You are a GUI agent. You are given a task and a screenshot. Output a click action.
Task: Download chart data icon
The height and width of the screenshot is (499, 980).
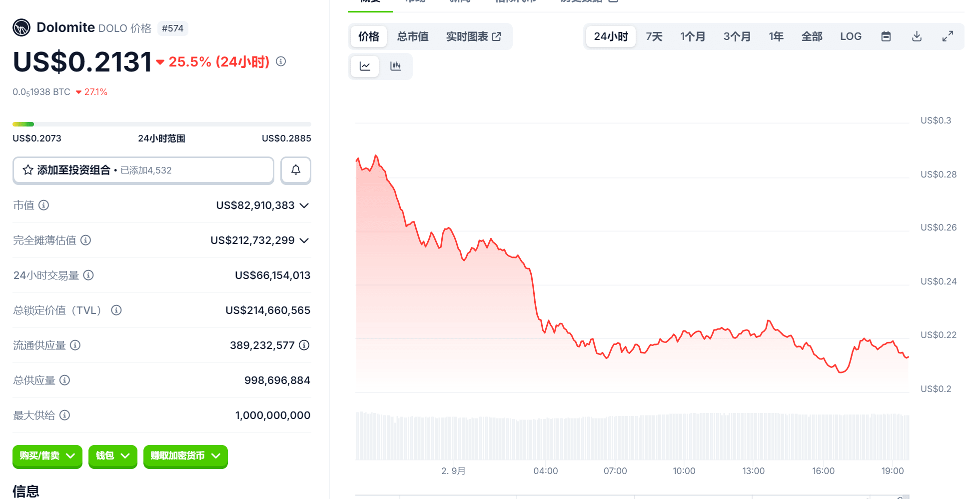(x=917, y=36)
